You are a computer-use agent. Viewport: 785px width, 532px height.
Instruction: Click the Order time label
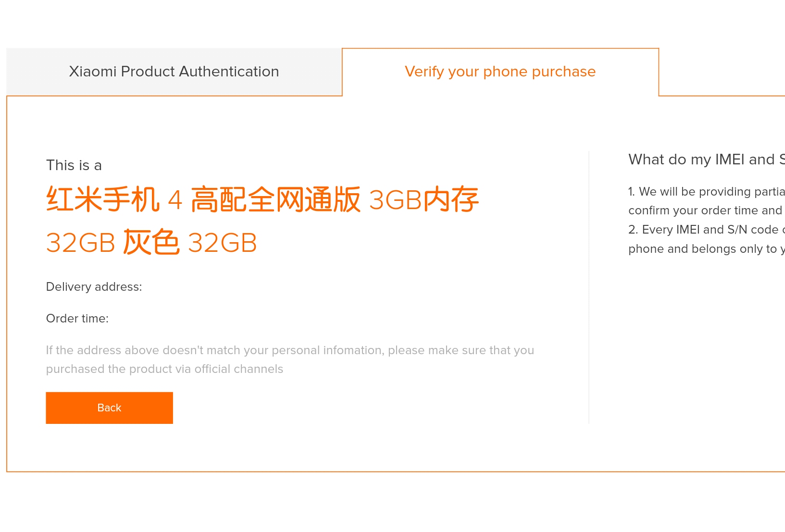tap(77, 319)
